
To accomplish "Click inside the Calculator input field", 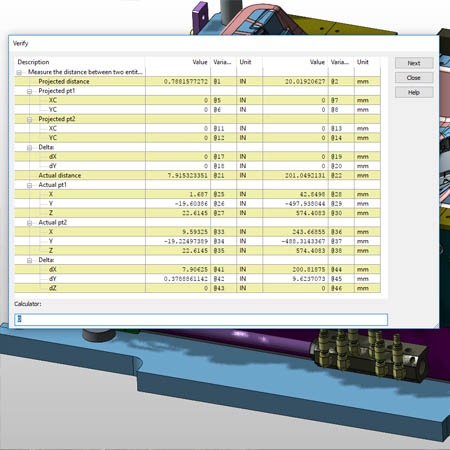I will [201, 319].
